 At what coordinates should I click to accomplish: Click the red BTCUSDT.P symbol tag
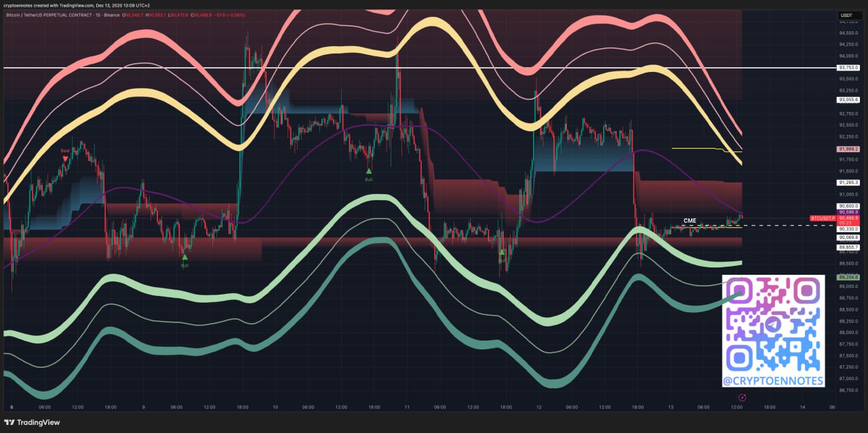823,218
